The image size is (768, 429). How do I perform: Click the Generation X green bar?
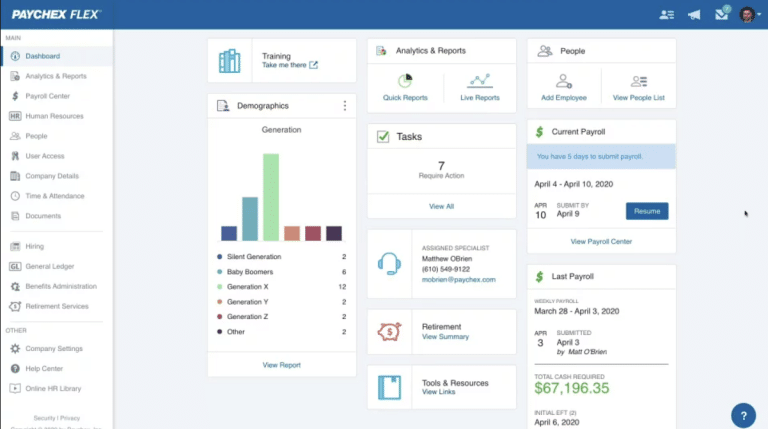coord(271,197)
